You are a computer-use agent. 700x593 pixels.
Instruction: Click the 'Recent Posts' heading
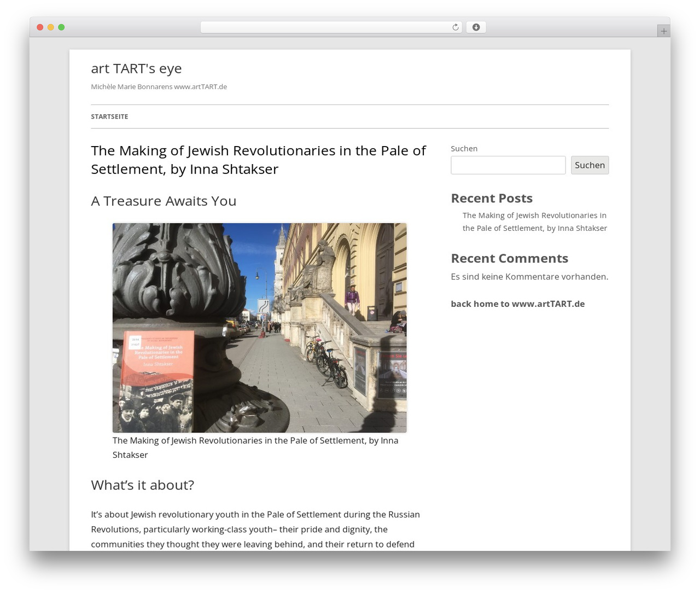491,198
